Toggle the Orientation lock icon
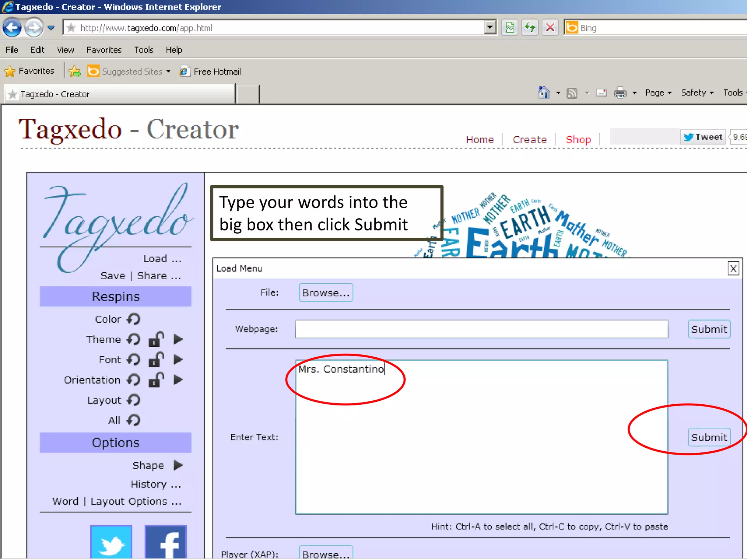Image resolution: width=747 pixels, height=560 pixels. click(x=156, y=380)
